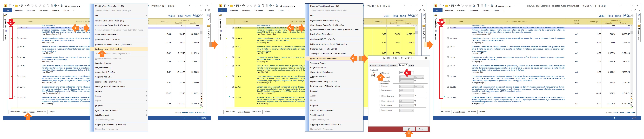The height and width of the screenshot is (139, 644).
Task: Toggle the MarcaturaCE checkbox
Action: (381, 110)
